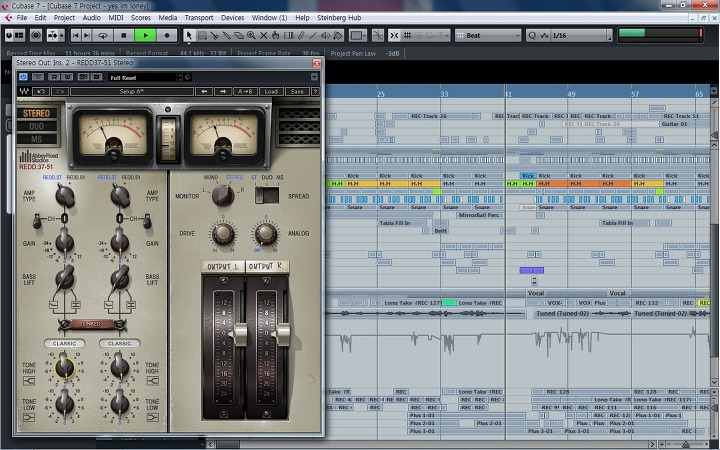720x450 pixels.
Task: Click left channel CLASSIC tone button
Action: click(x=64, y=343)
